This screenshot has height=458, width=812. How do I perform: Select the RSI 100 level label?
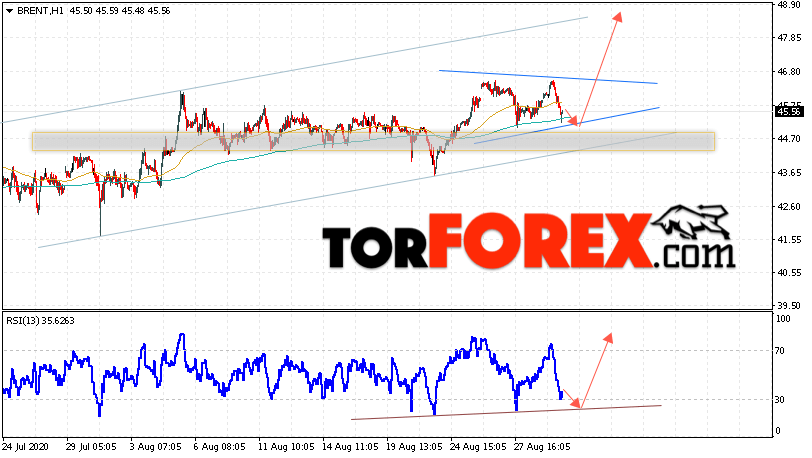[784, 319]
